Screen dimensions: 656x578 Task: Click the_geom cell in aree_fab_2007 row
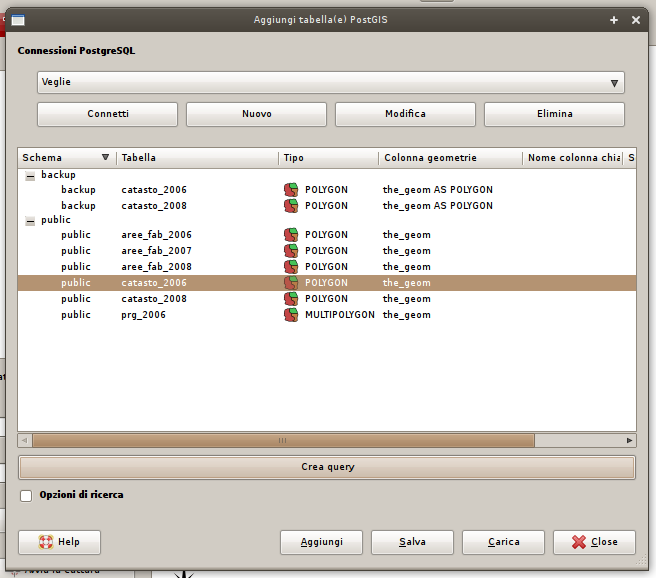coord(407,251)
